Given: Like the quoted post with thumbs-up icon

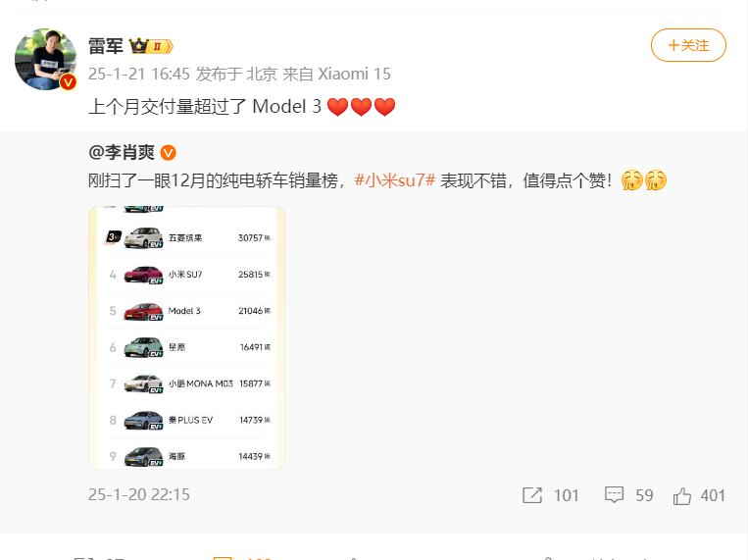Looking at the screenshot, I should click(682, 495).
